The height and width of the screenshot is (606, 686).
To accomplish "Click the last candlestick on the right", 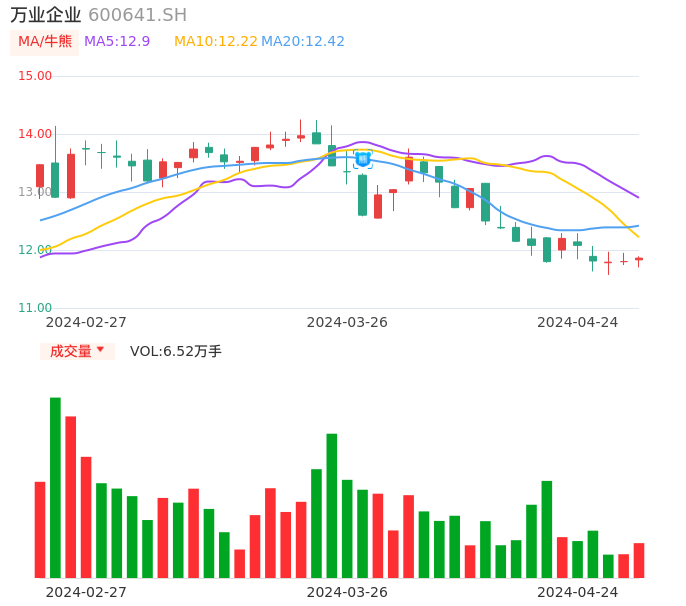I will 639,259.
